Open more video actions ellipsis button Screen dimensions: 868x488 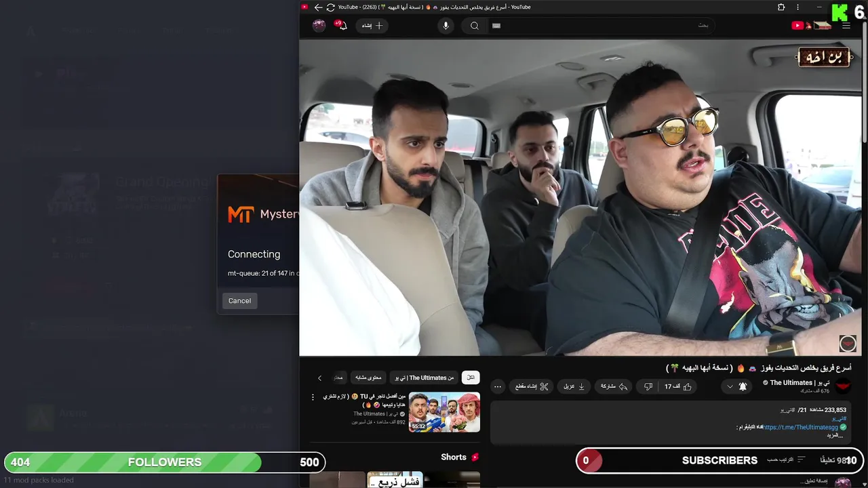[498, 386]
